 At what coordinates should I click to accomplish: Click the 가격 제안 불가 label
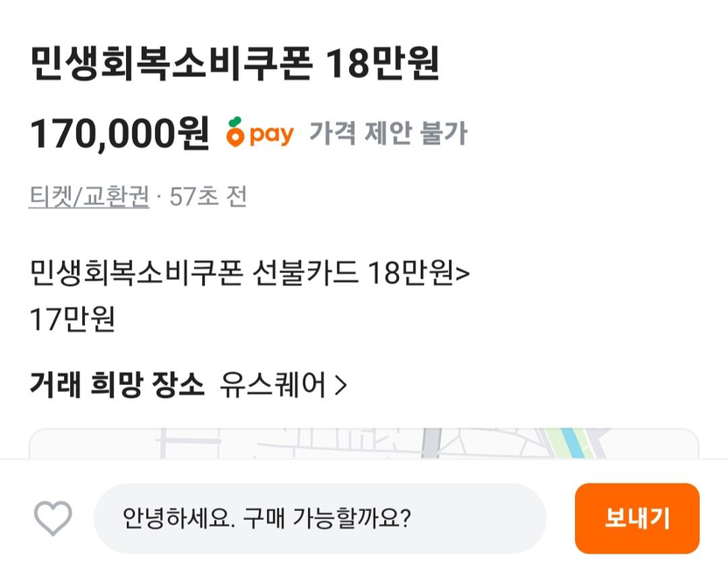pyautogui.click(x=388, y=133)
